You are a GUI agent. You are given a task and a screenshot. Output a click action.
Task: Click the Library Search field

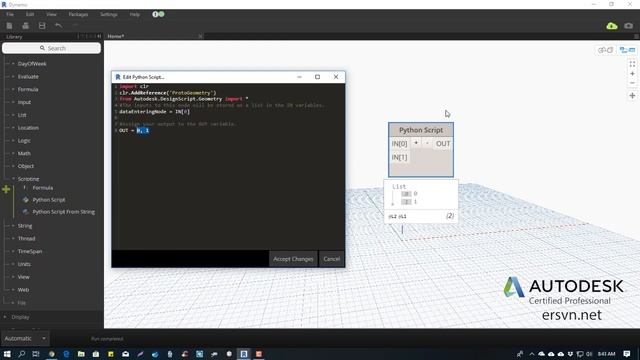coord(51,48)
